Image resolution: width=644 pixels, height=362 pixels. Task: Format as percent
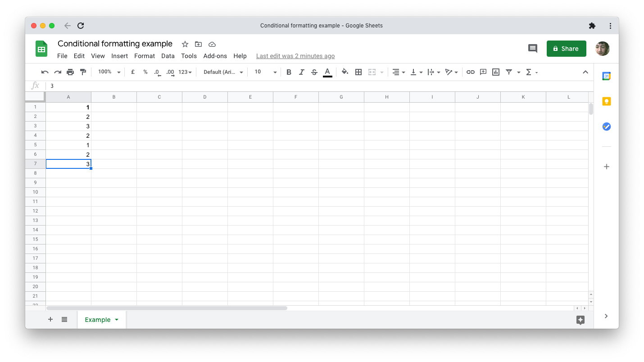[x=145, y=72]
